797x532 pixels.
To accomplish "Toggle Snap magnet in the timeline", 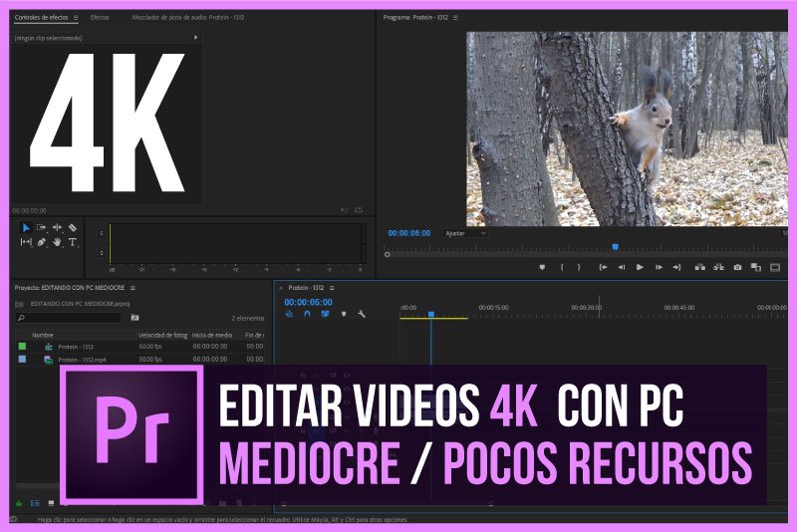I will pyautogui.click(x=307, y=314).
